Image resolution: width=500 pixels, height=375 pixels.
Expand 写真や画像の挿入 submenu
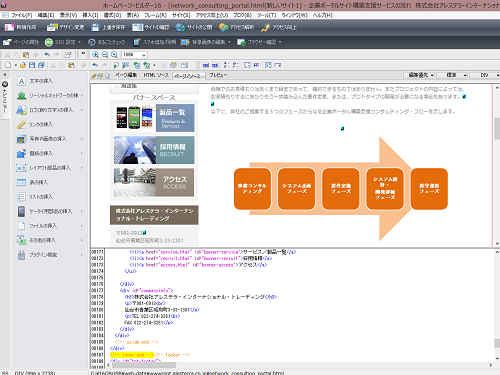pos(82,139)
